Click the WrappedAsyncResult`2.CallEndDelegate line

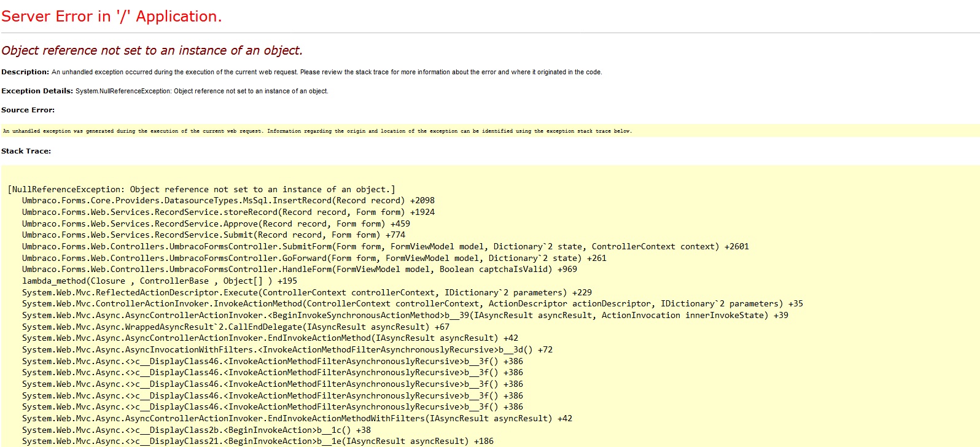point(236,327)
